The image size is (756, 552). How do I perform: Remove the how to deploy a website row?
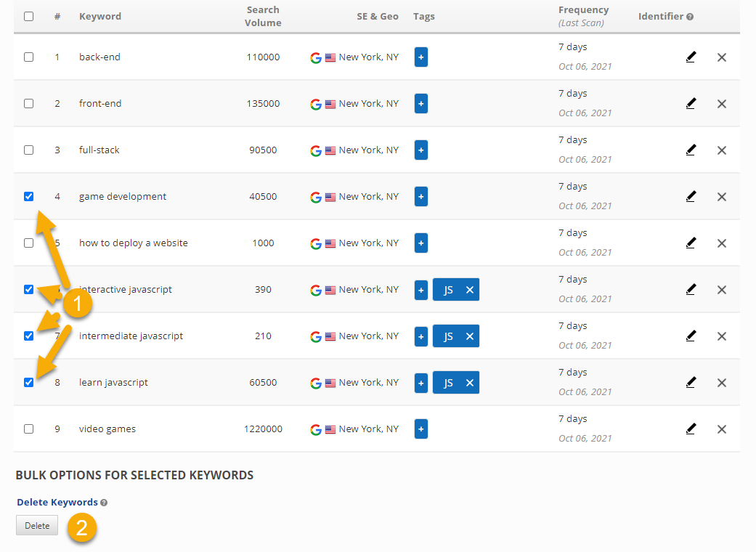pyautogui.click(x=721, y=243)
